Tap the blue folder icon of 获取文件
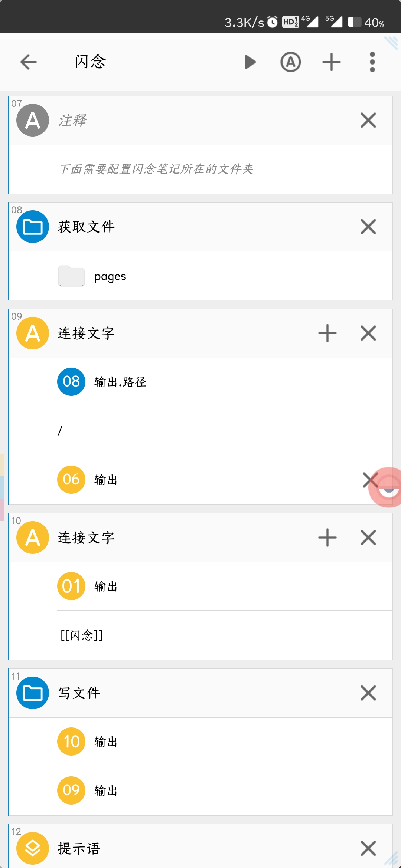 tap(33, 227)
